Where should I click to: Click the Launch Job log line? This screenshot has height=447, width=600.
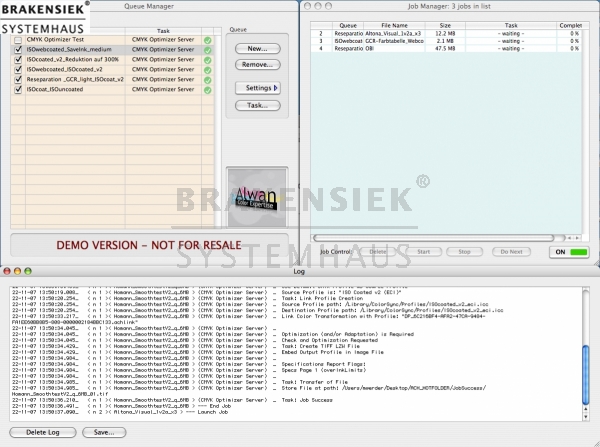pos(120,412)
